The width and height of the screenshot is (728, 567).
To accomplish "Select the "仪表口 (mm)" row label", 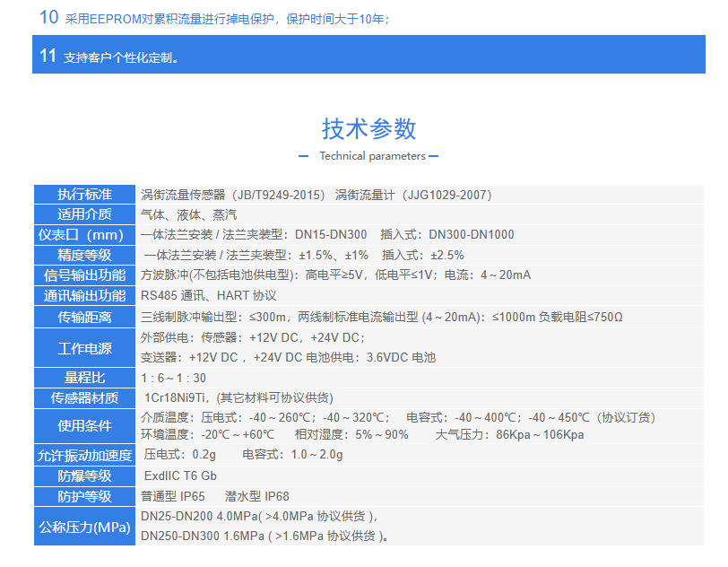I will (85, 234).
